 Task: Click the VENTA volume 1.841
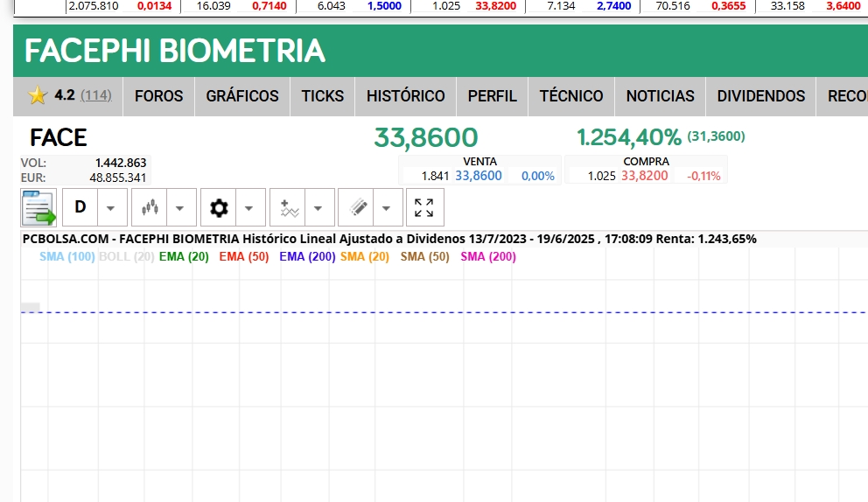pyautogui.click(x=435, y=176)
